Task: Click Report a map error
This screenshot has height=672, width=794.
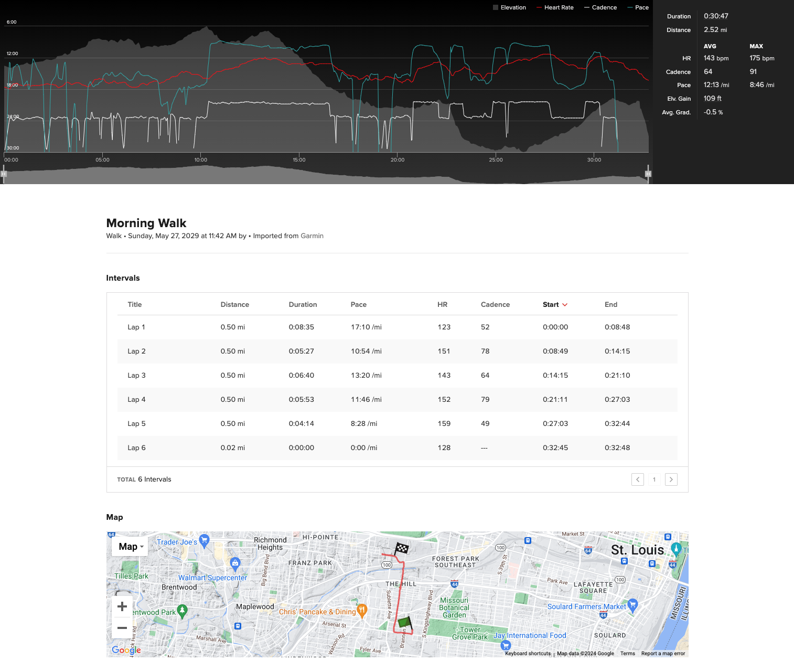Action: click(x=663, y=654)
